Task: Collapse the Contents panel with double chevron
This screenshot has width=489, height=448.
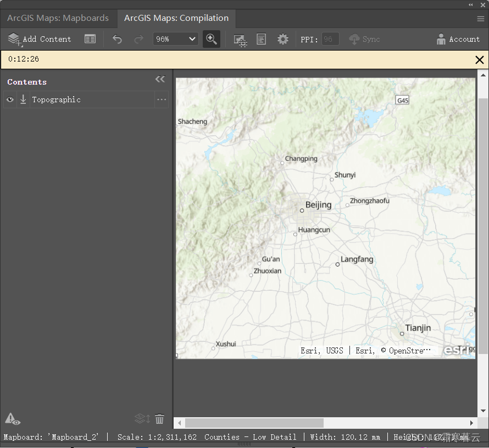Action: point(160,79)
